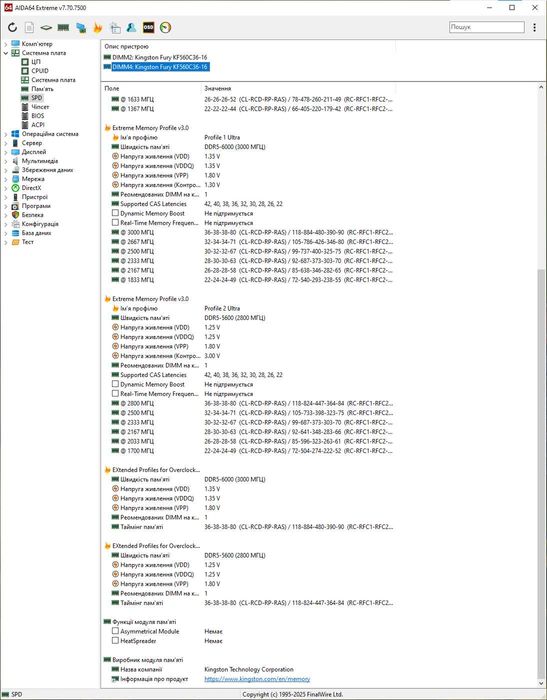Open the Report document icon
Image resolution: width=547 pixels, height=700 pixels.
(29, 27)
